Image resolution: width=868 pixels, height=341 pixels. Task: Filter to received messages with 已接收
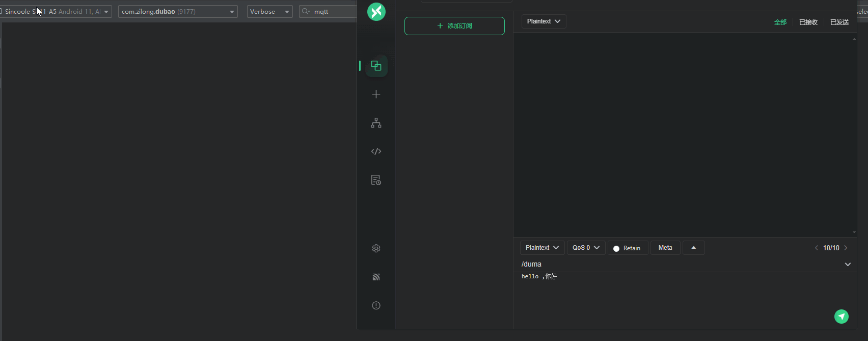point(808,22)
